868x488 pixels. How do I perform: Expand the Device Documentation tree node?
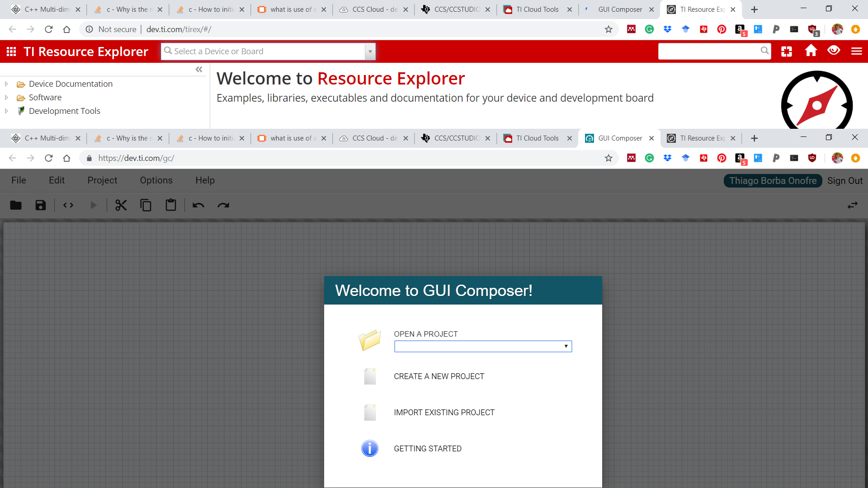coord(6,84)
